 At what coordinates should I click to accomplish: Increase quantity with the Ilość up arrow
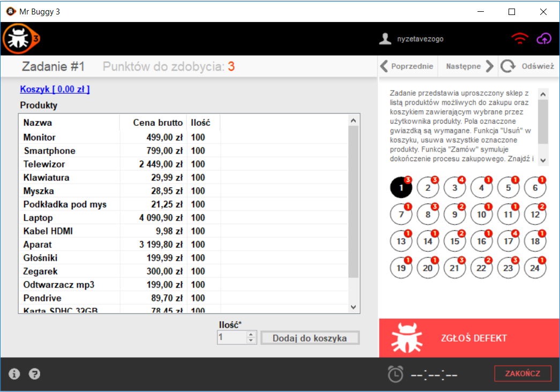(250, 335)
